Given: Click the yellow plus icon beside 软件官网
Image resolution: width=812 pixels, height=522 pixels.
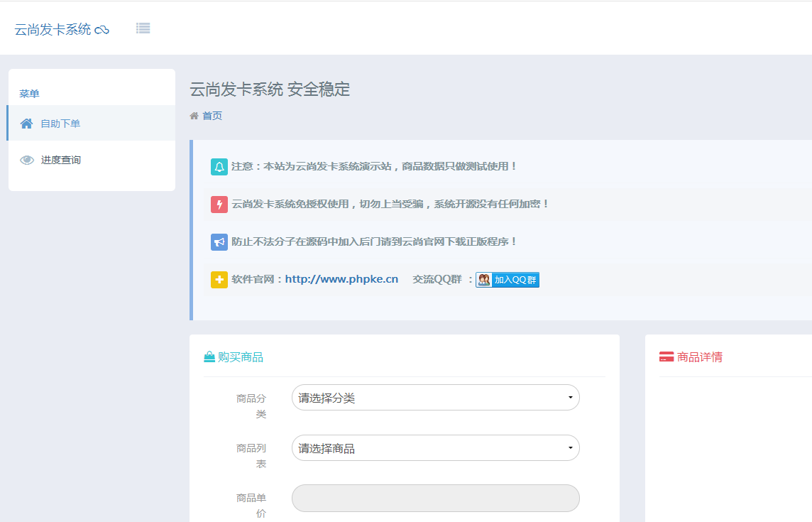Looking at the screenshot, I should pyautogui.click(x=219, y=280).
